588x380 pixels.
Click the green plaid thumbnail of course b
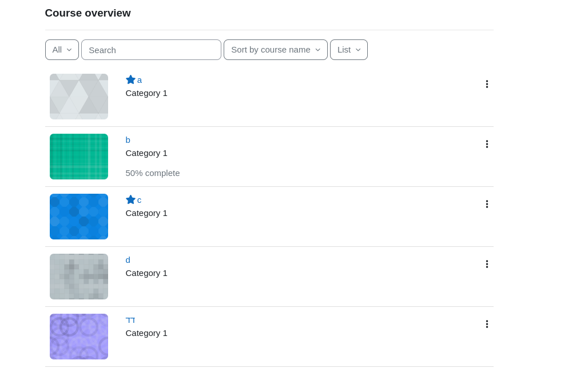[x=79, y=157]
